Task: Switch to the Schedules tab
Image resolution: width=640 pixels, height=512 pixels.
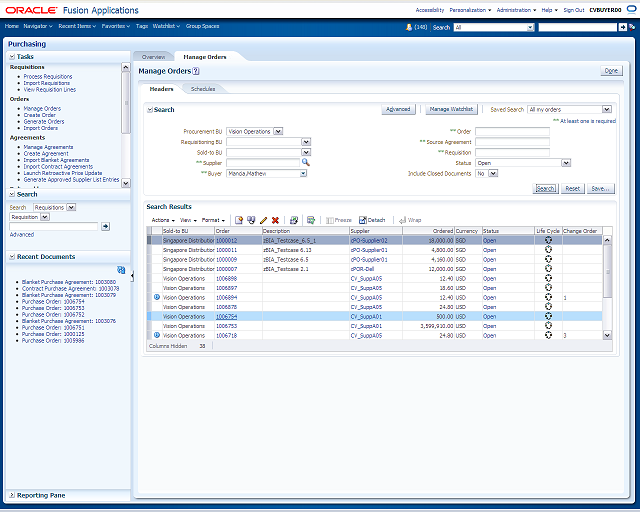Action: coord(203,89)
